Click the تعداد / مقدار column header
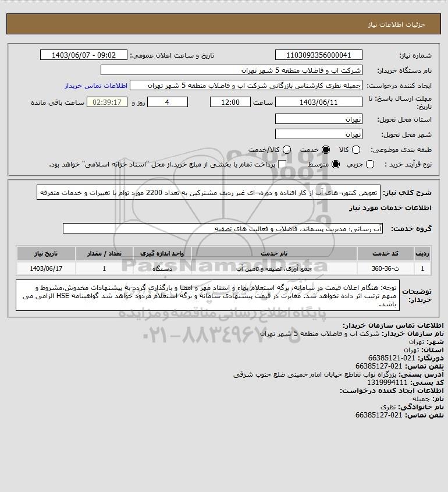 click(104, 253)
